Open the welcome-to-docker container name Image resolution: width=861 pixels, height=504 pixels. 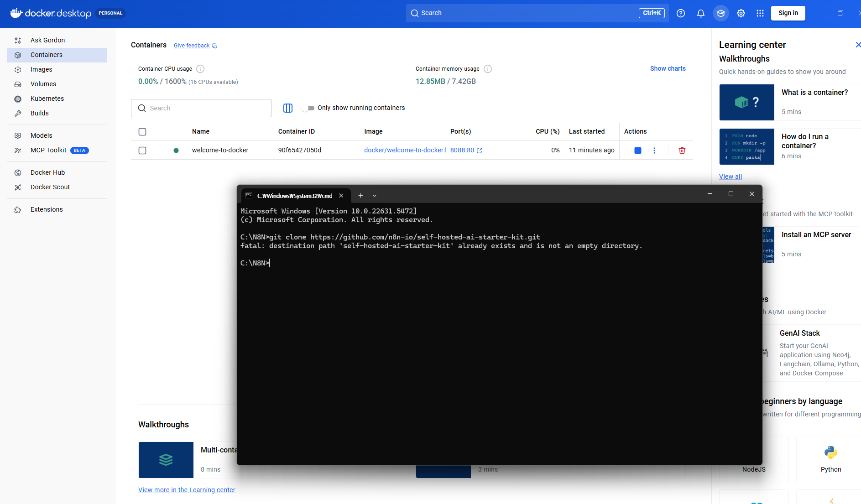[x=220, y=150]
